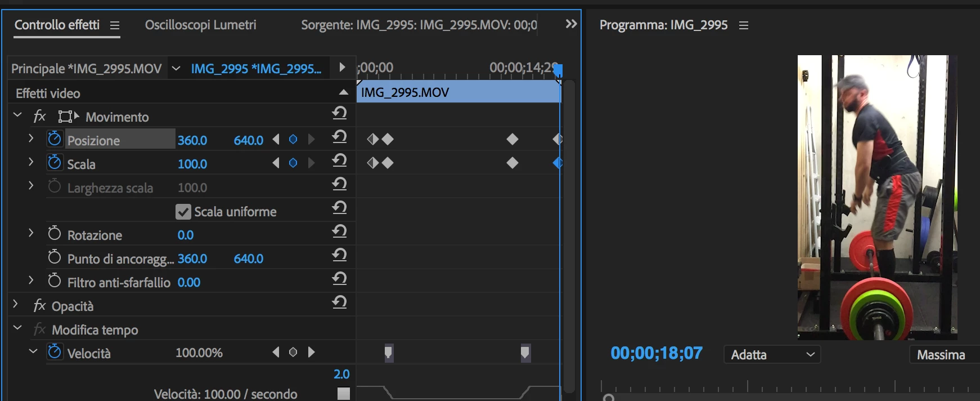Show hidden panel tabs with double-chevron

571,24
